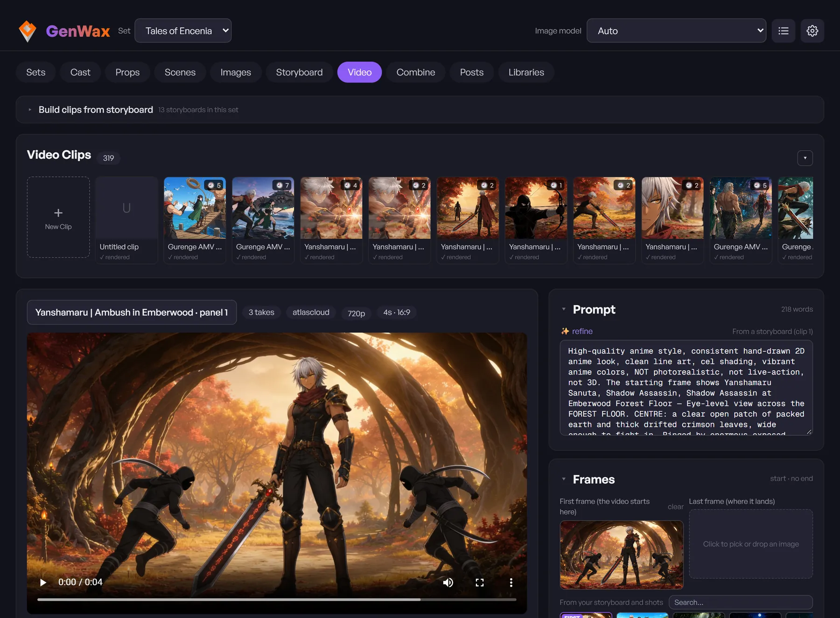The image size is (840, 618).
Task: Switch to the Storyboard tab
Action: (x=299, y=72)
